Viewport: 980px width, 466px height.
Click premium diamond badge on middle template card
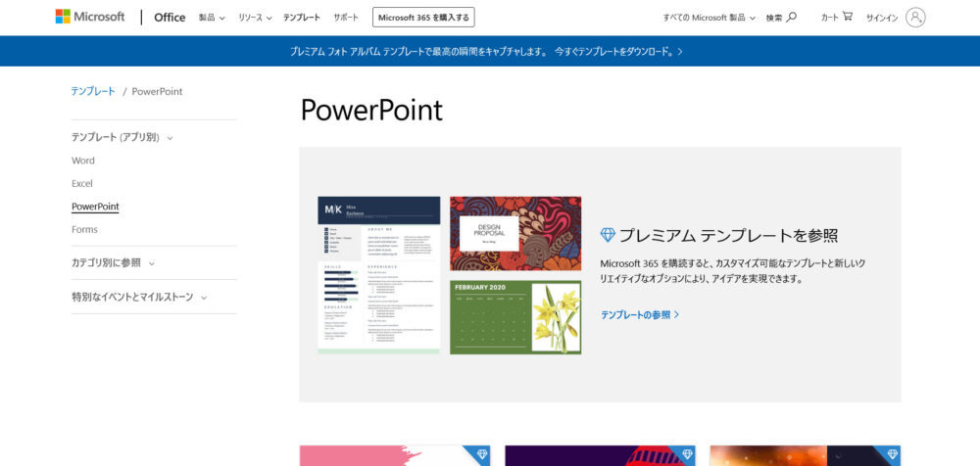pyautogui.click(x=687, y=455)
